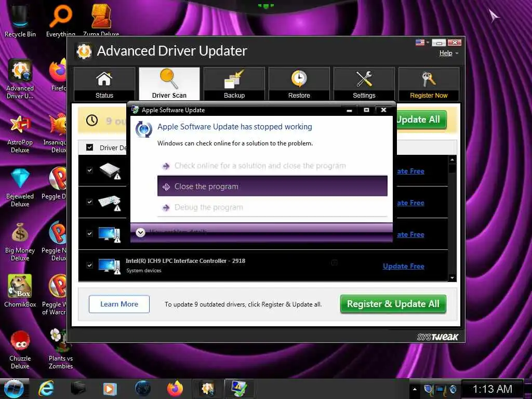Open Recycle Bin desktop icon
This screenshot has height=399, width=532.
coord(20,20)
